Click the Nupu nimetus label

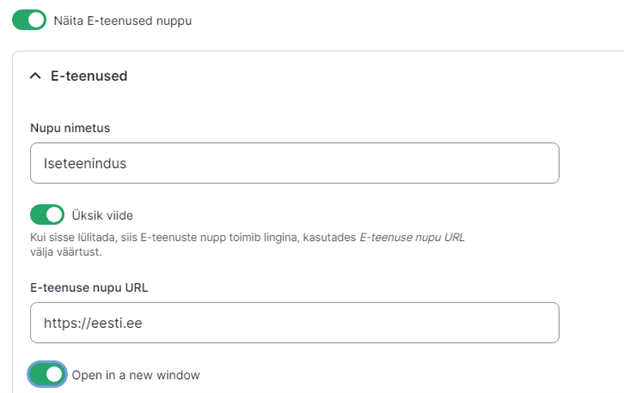70,128
